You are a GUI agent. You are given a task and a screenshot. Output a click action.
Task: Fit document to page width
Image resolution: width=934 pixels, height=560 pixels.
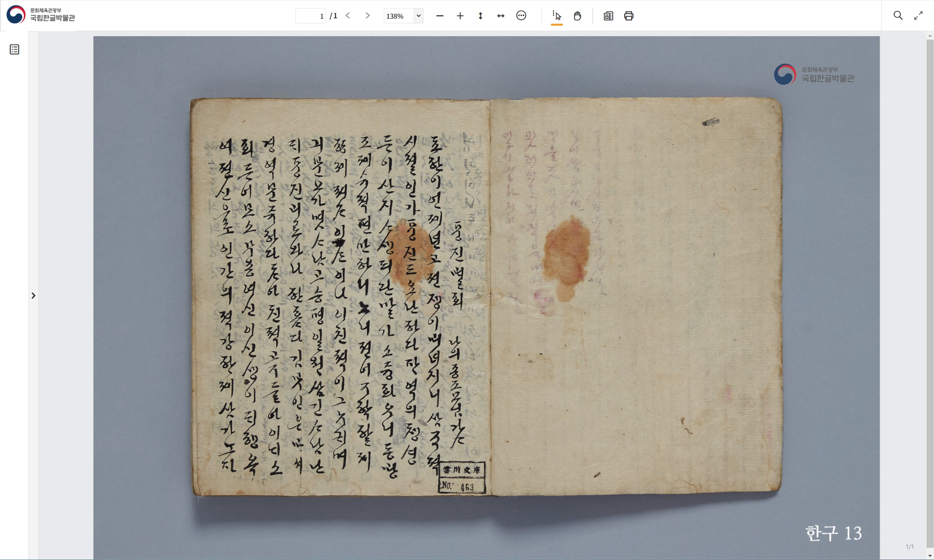[501, 16]
